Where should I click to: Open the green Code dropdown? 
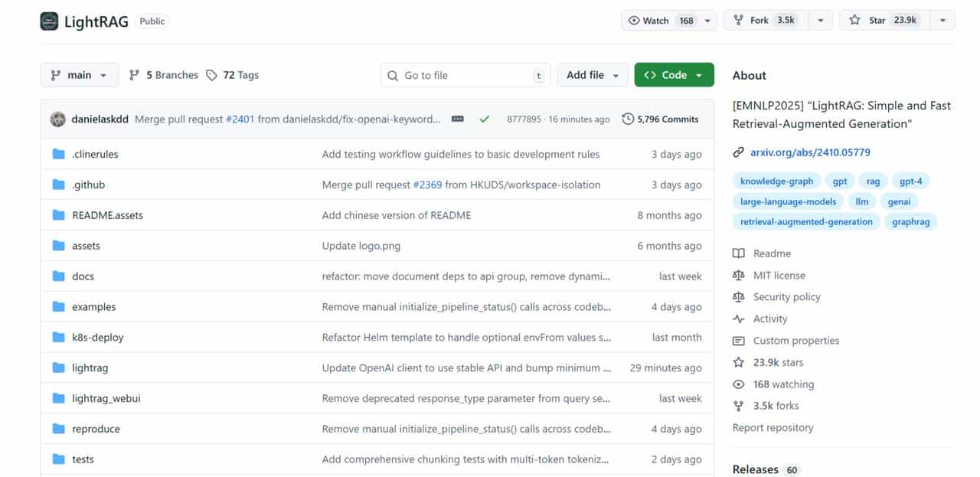click(674, 75)
